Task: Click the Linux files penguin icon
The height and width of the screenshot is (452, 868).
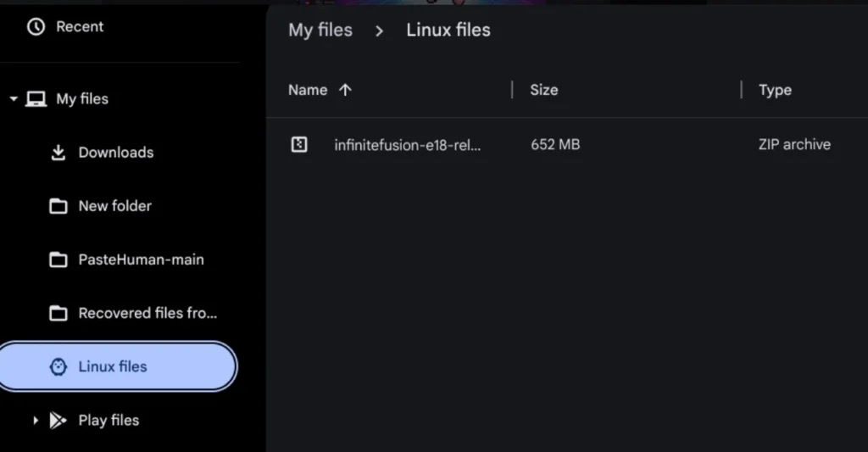Action: pyautogui.click(x=58, y=367)
